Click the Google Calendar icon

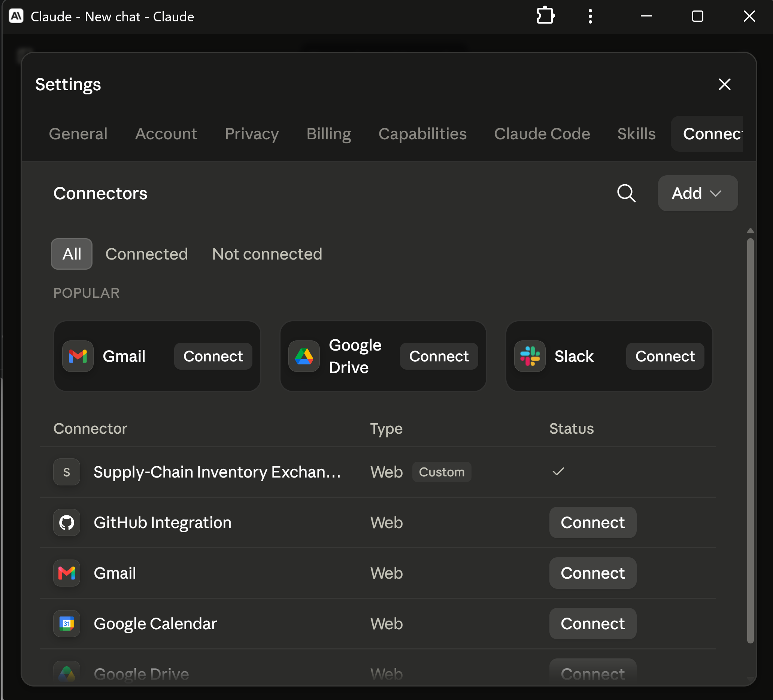click(x=67, y=624)
